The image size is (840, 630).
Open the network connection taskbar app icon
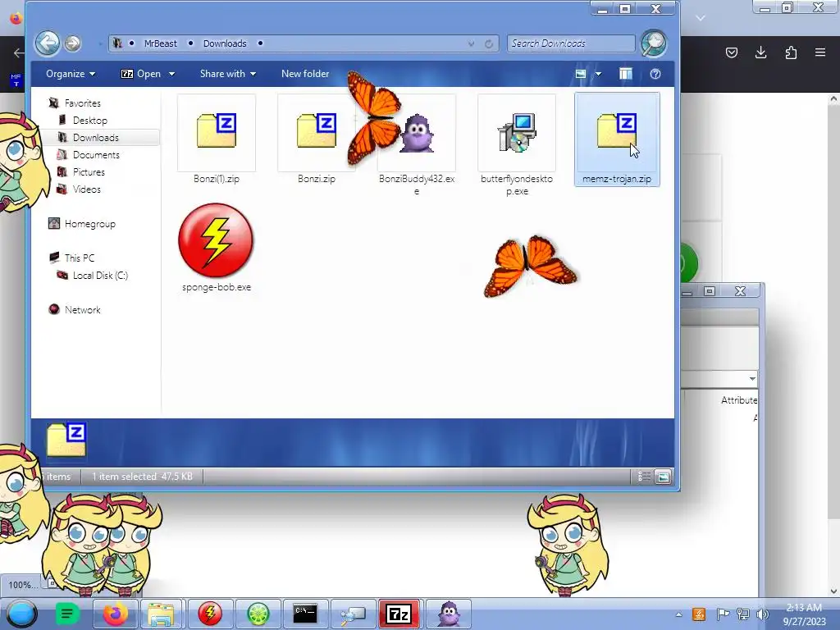353,614
